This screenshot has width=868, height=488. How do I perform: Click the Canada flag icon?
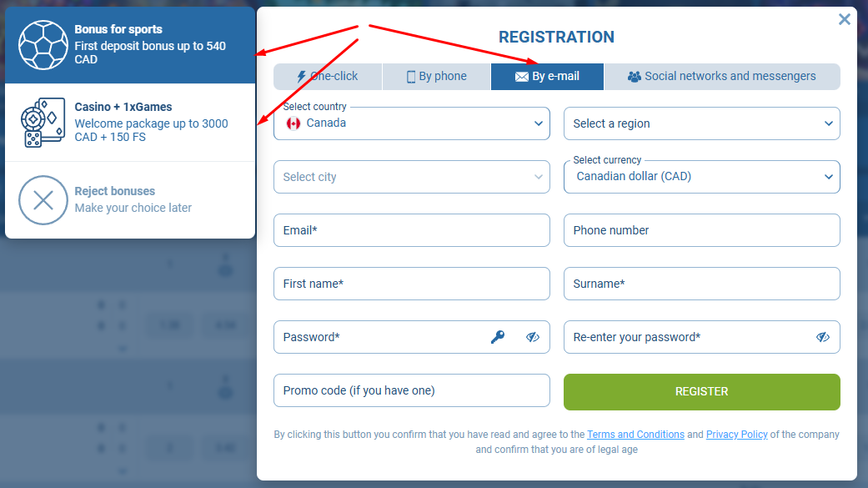[x=294, y=123]
